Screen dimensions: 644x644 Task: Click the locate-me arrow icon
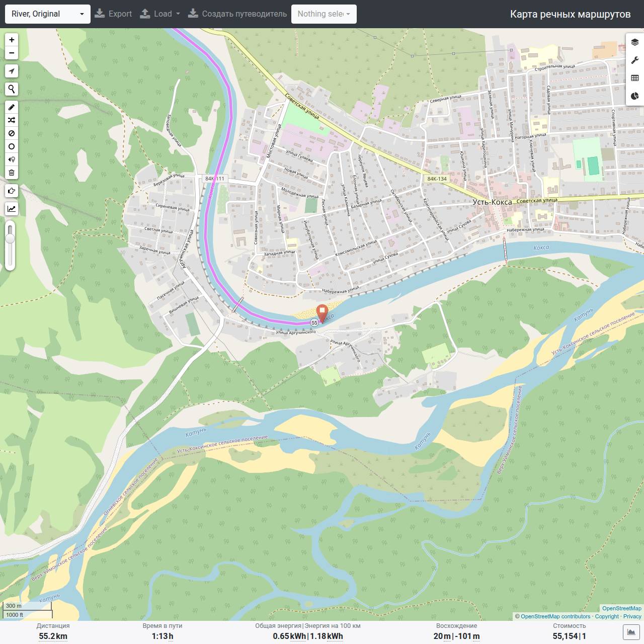click(x=12, y=71)
